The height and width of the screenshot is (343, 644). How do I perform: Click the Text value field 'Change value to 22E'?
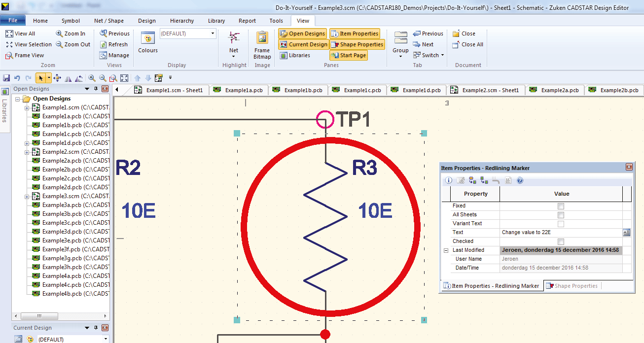pos(561,232)
